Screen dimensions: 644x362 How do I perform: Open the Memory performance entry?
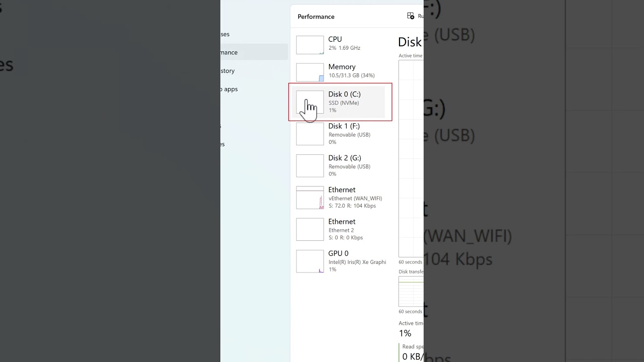tap(338, 72)
